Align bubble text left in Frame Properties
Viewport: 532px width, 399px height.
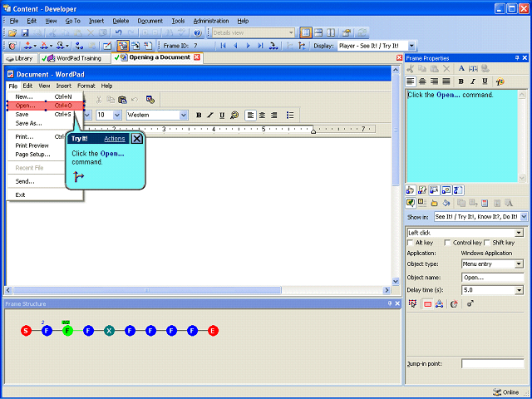(411, 81)
